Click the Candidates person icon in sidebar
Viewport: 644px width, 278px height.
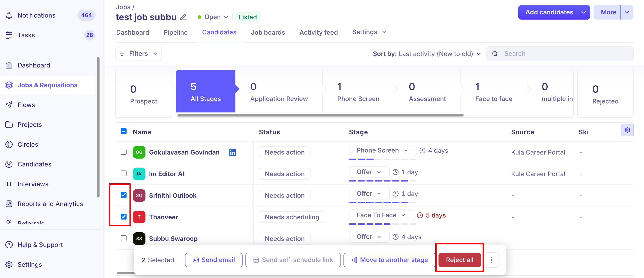pos(9,164)
